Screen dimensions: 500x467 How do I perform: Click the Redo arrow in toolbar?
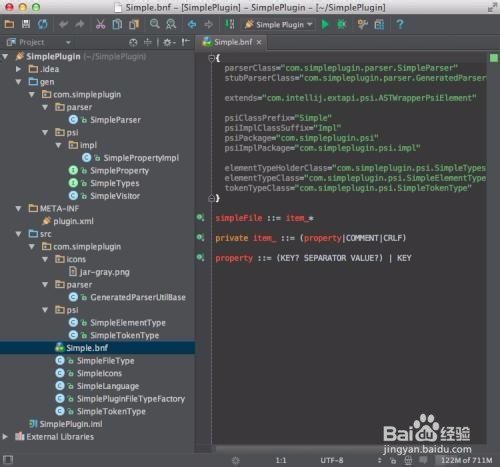[x=79, y=24]
